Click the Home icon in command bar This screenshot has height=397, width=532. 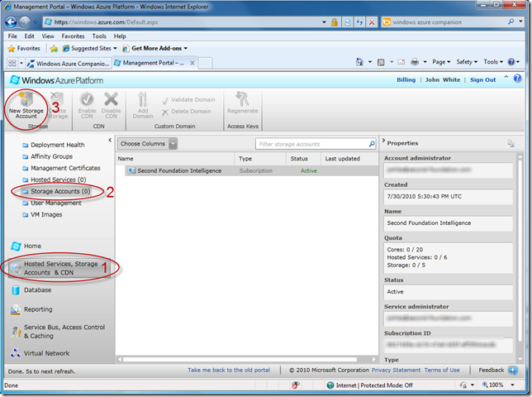pos(359,62)
